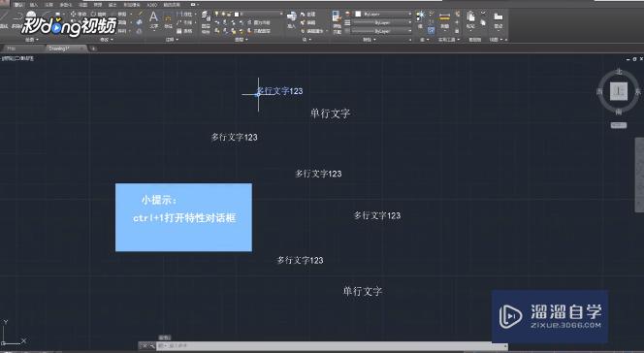This screenshot has height=353, width=644.
Task: Expand the 特性 properties panel
Action: click(x=369, y=40)
